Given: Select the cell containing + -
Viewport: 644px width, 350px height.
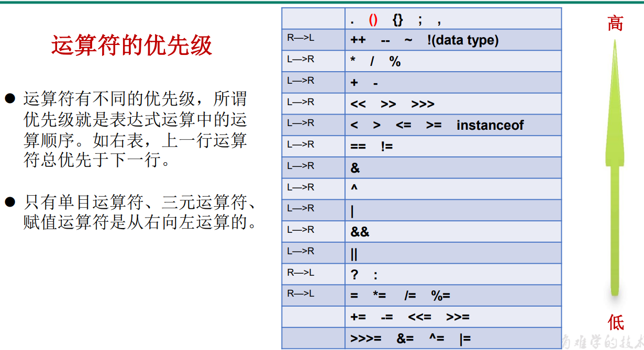Looking at the screenshot, I should (x=453, y=83).
